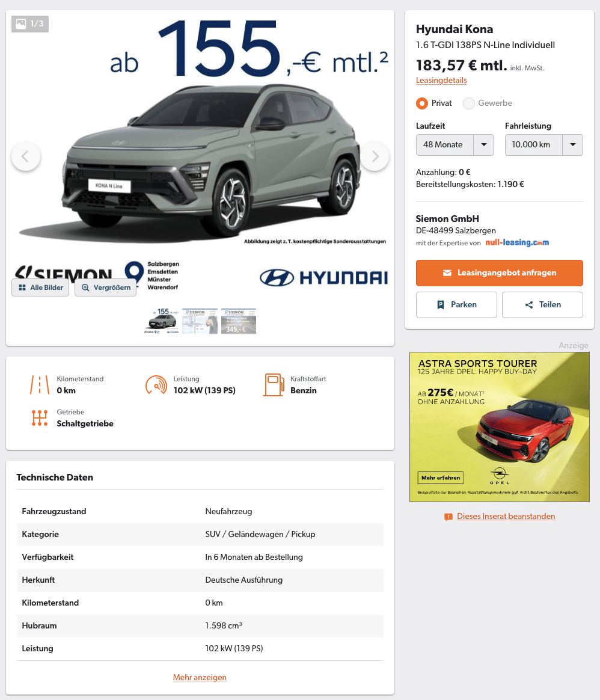Click the Vergrößern button
Screen dimensions: 600x700
click(105, 287)
